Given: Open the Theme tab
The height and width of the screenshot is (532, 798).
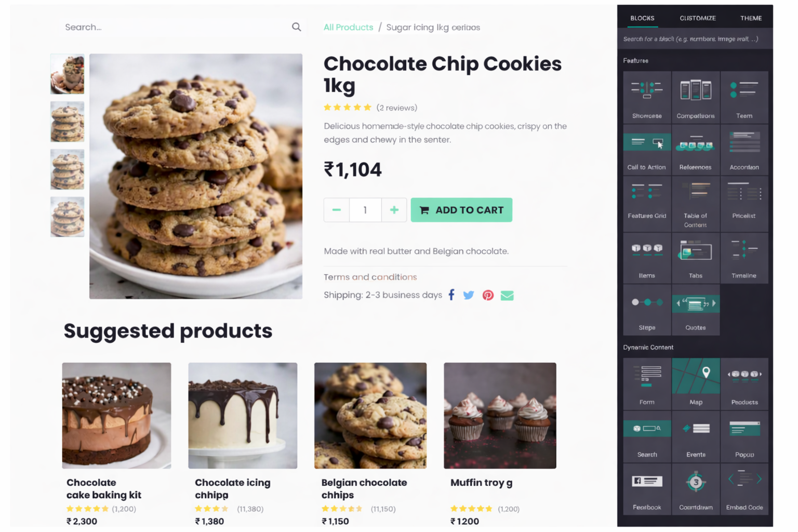Looking at the screenshot, I should click(x=751, y=18).
